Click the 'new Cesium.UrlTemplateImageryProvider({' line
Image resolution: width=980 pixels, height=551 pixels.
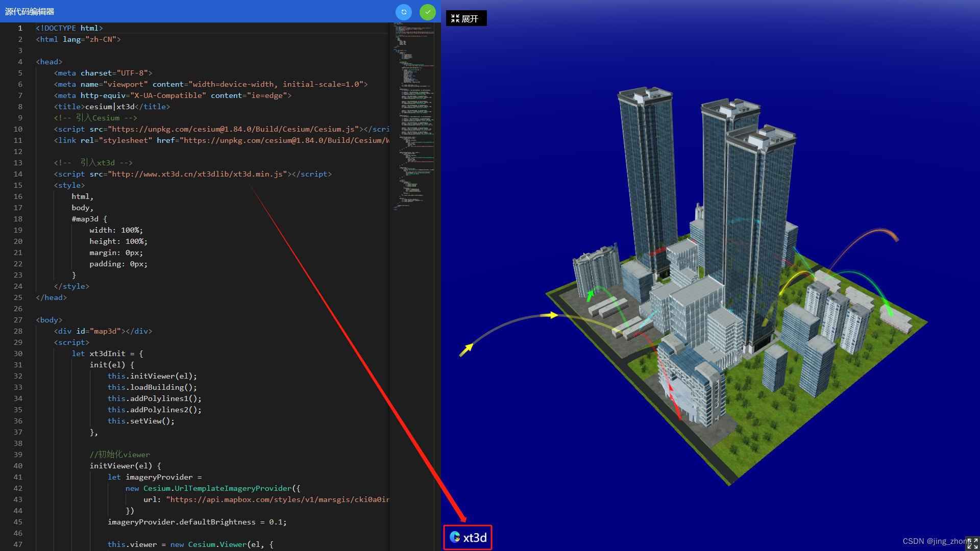point(213,488)
